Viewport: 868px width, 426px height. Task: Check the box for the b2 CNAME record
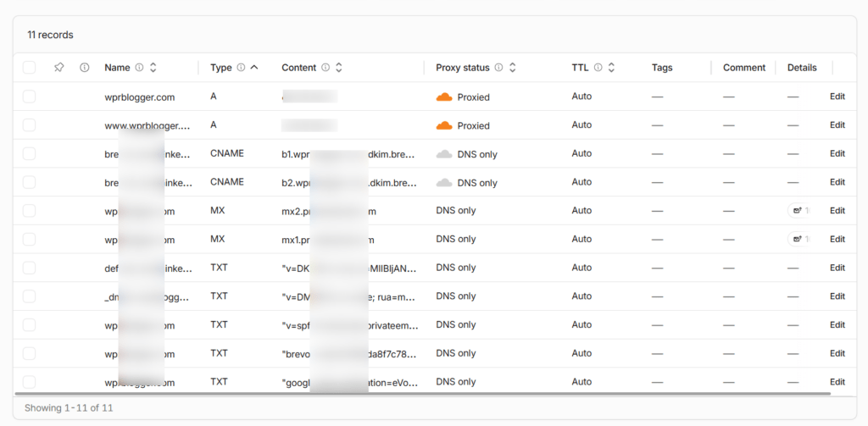click(29, 182)
